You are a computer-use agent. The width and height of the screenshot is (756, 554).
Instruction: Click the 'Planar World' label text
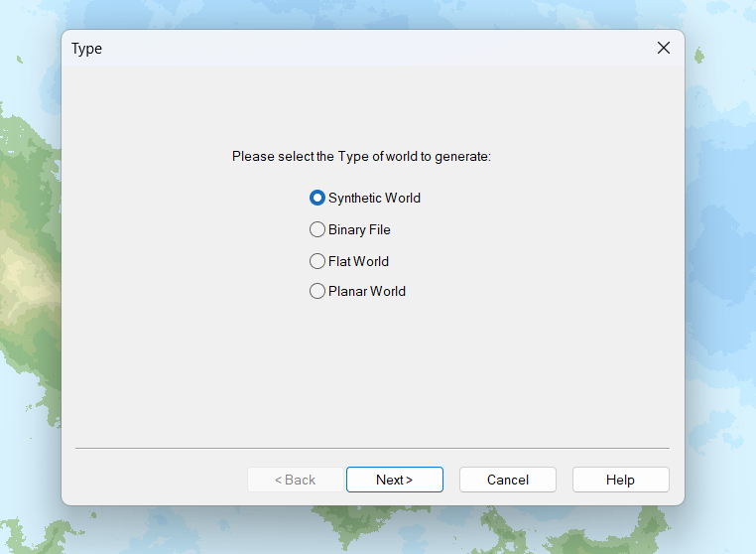pos(367,291)
